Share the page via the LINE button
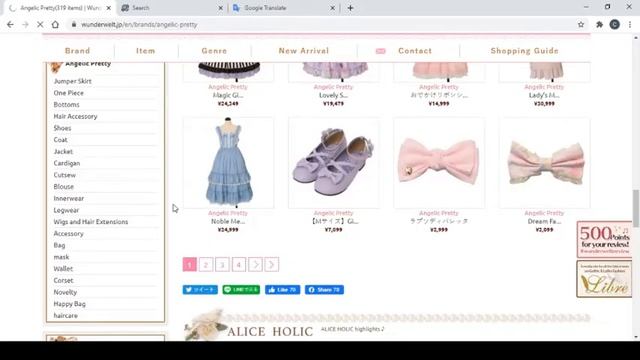640x360 pixels. pyautogui.click(x=241, y=290)
